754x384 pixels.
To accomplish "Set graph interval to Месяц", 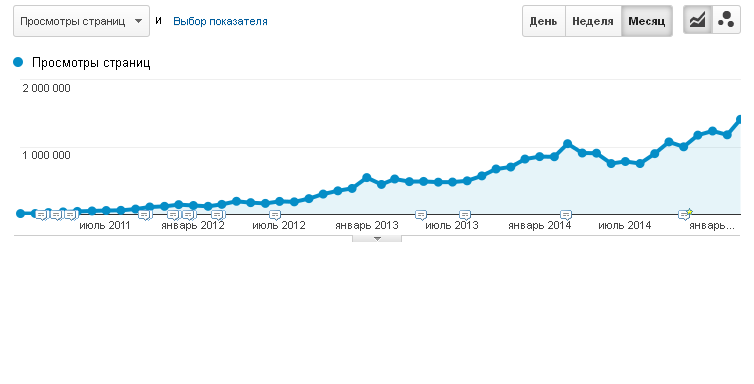I will click(x=647, y=21).
